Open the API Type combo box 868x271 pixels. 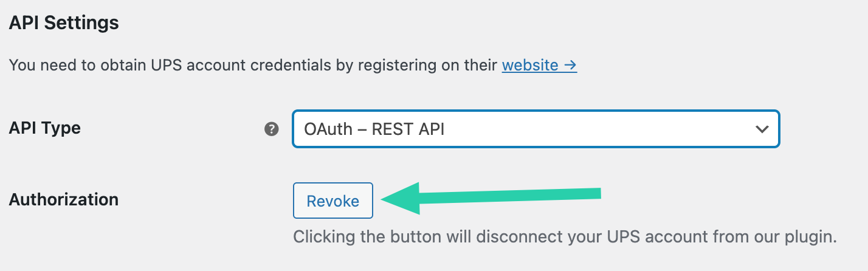535,129
